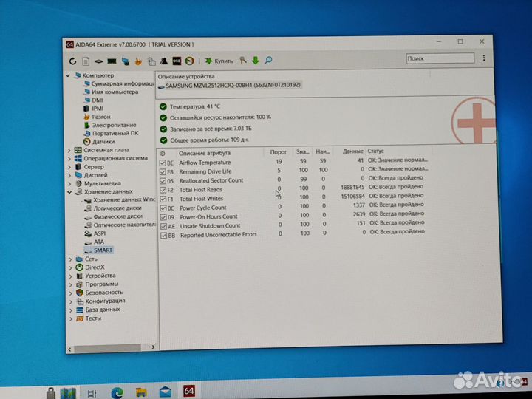The width and height of the screenshot is (532, 399).
Task: Open File Explorer from the taskbar
Action: point(141,392)
